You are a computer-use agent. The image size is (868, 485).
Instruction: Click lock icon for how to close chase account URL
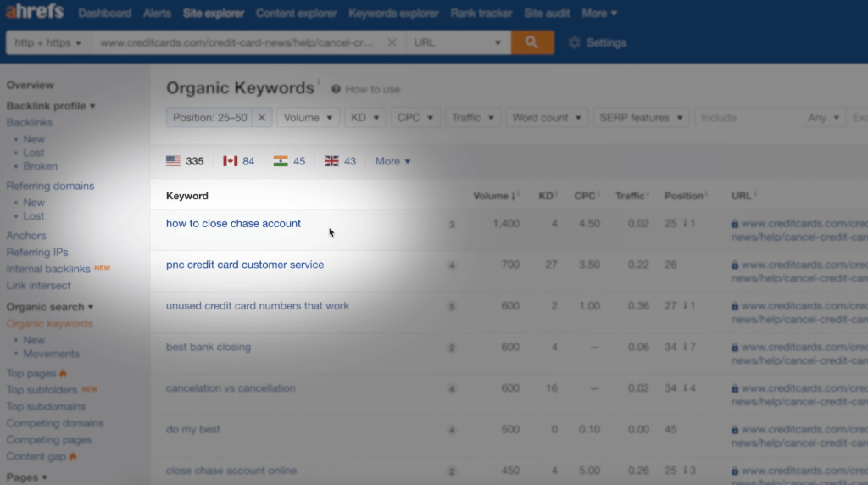[735, 224]
